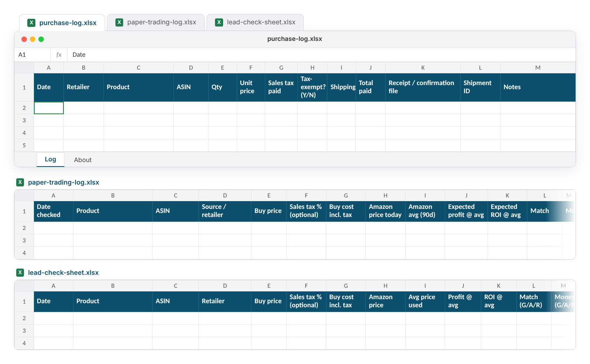Select 'Date checked' header in paper-trading-log

point(53,211)
